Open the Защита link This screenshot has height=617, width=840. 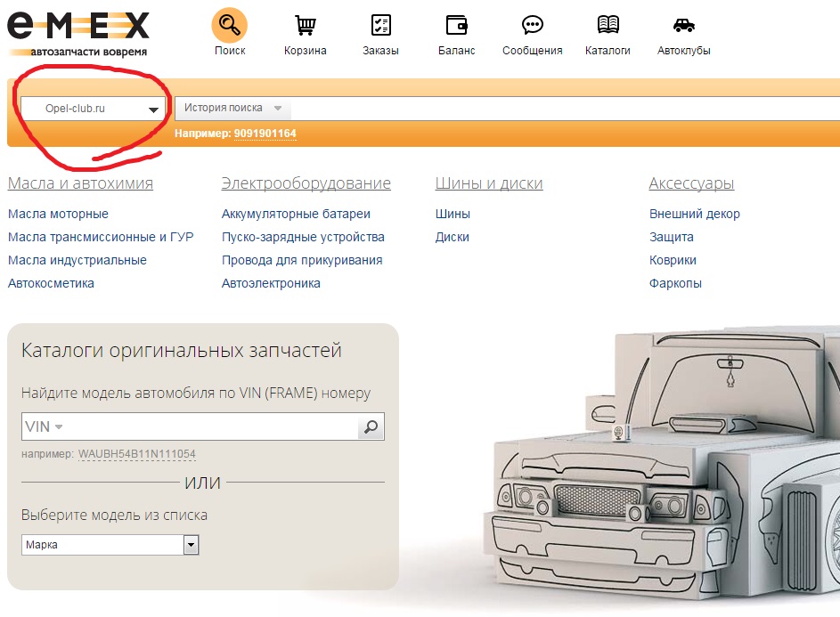coord(672,237)
